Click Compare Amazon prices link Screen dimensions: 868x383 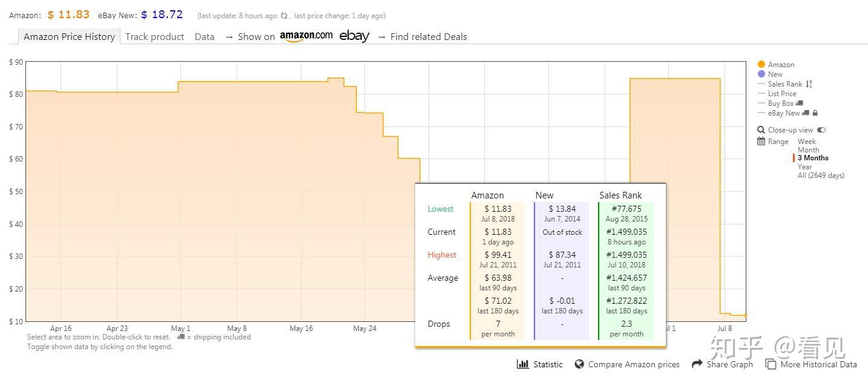point(633,364)
